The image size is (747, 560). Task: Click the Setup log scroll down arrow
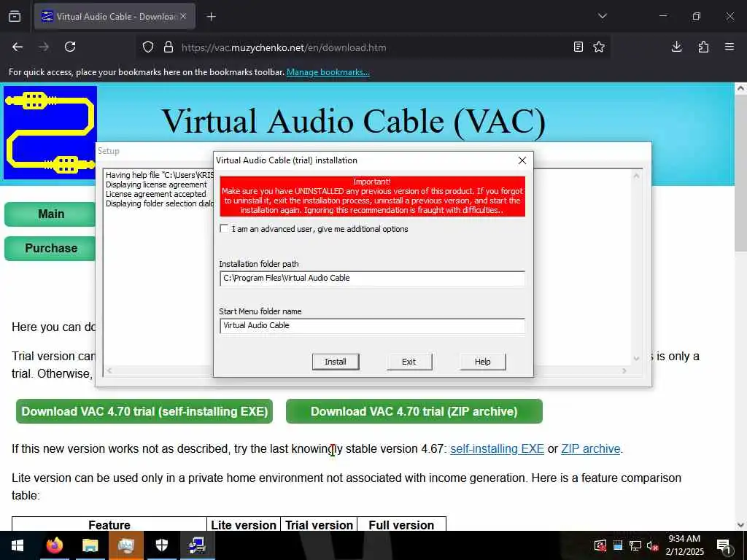[636, 359]
